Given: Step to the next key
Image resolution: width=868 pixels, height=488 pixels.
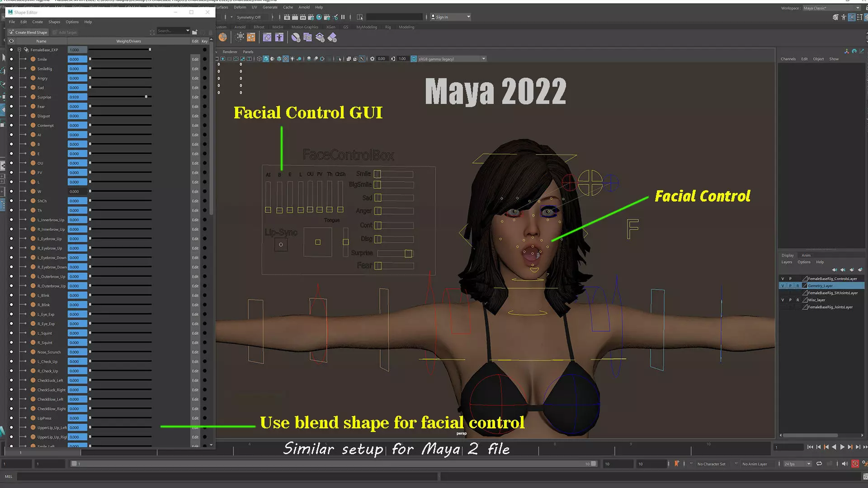Looking at the screenshot, I should [x=850, y=447].
